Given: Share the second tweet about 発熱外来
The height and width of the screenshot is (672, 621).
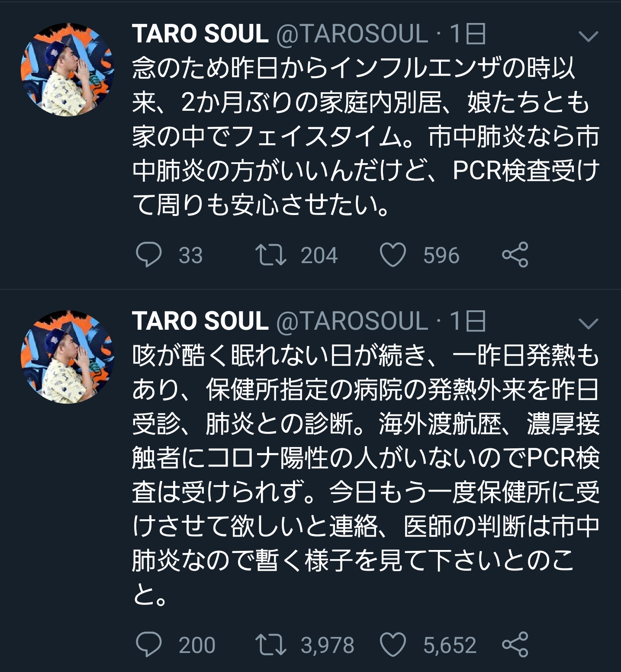Looking at the screenshot, I should coord(515,644).
